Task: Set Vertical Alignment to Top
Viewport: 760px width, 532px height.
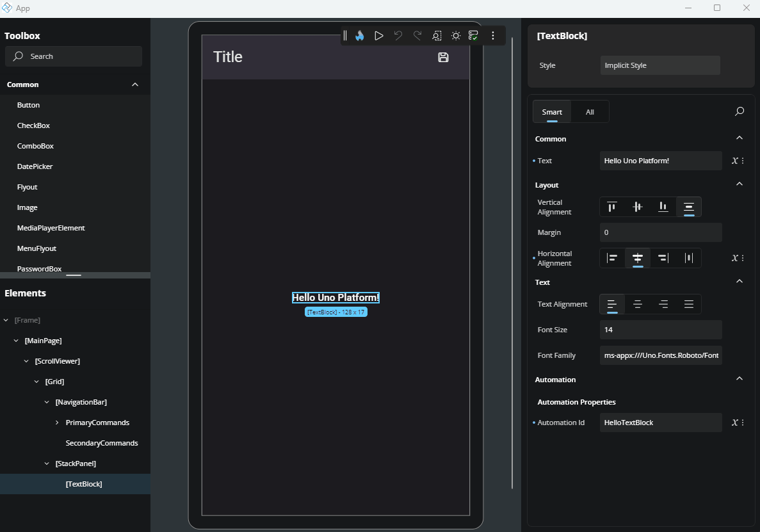Action: pos(611,207)
